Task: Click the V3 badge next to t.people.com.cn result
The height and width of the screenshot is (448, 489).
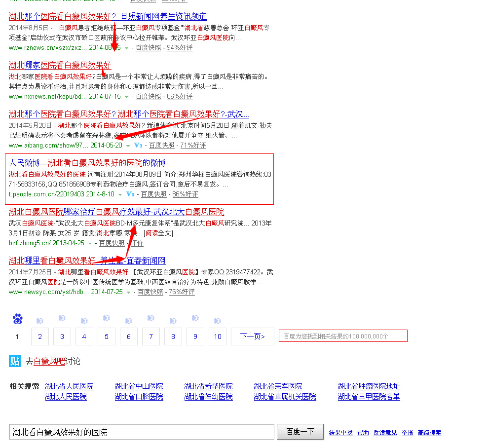Action: click(x=130, y=194)
